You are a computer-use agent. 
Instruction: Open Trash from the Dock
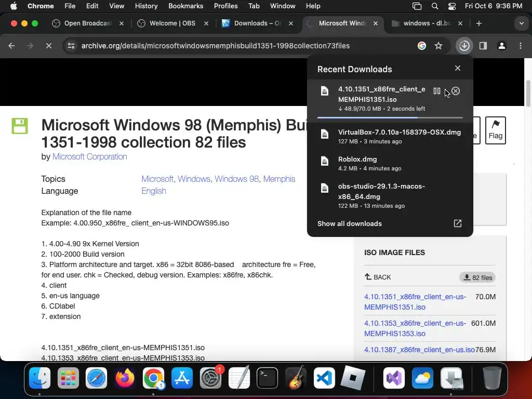(x=492, y=378)
